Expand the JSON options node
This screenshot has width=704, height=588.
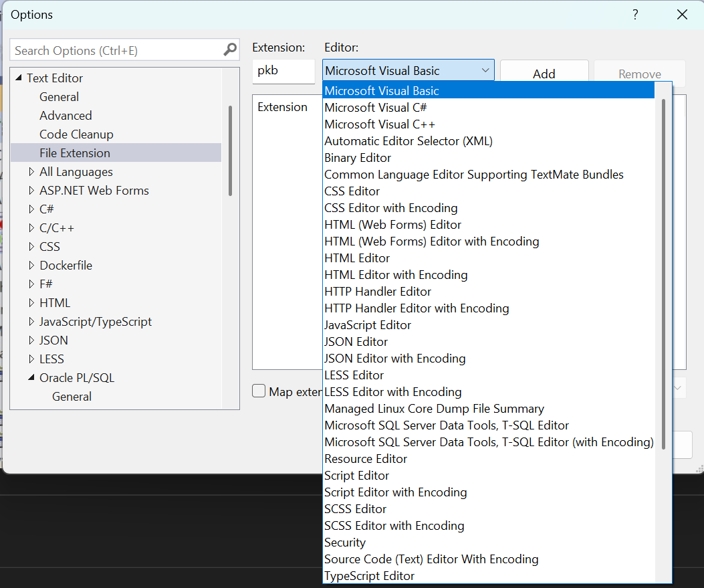tap(31, 340)
